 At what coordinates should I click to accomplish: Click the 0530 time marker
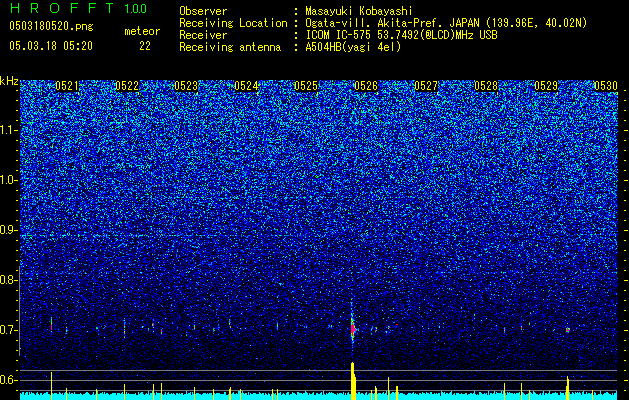coord(606,86)
